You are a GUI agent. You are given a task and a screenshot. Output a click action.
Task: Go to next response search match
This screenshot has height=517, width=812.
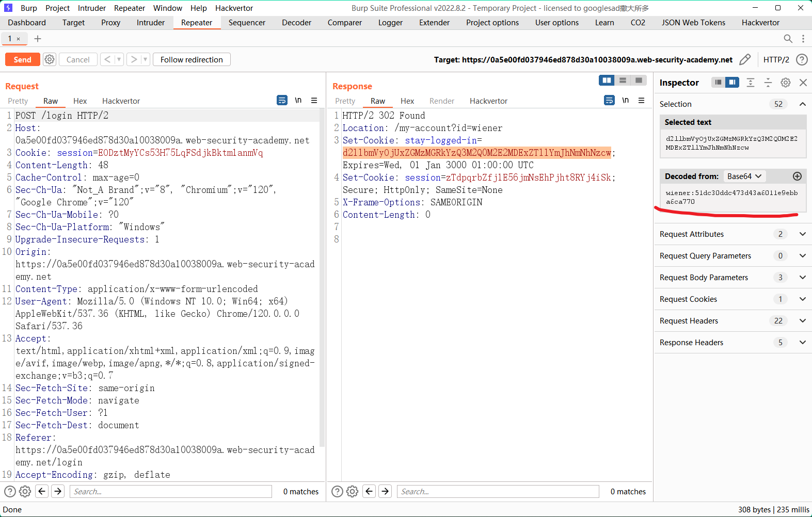pyautogui.click(x=385, y=491)
